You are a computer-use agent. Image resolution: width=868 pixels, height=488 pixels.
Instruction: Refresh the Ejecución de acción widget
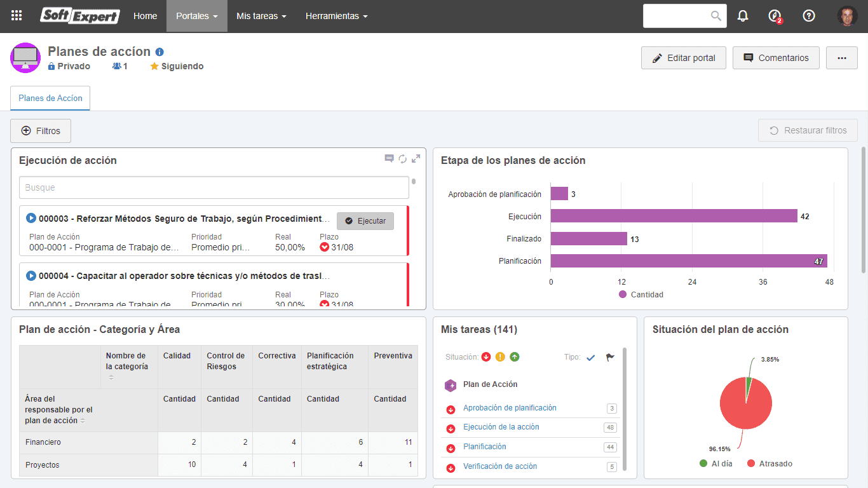[403, 159]
